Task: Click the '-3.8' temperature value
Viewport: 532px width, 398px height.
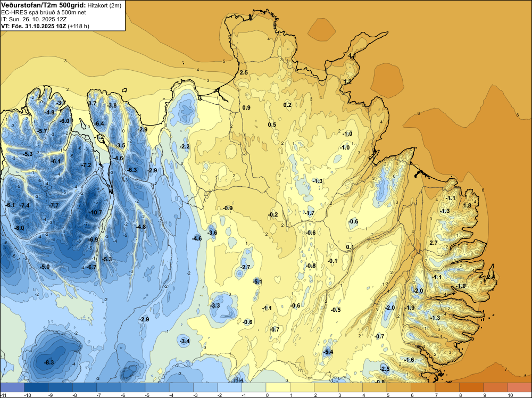Action: coord(112,105)
